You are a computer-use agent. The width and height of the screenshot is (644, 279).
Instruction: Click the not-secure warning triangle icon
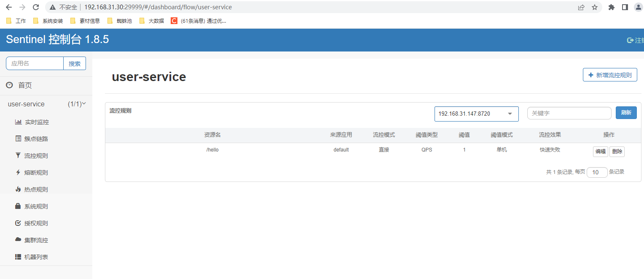coord(53,7)
